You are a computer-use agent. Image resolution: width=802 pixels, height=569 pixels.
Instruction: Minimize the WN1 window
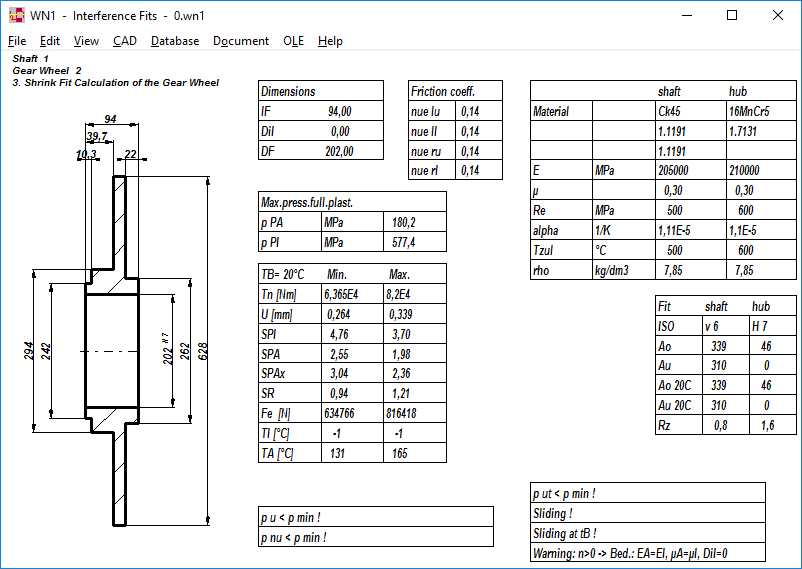click(x=686, y=15)
